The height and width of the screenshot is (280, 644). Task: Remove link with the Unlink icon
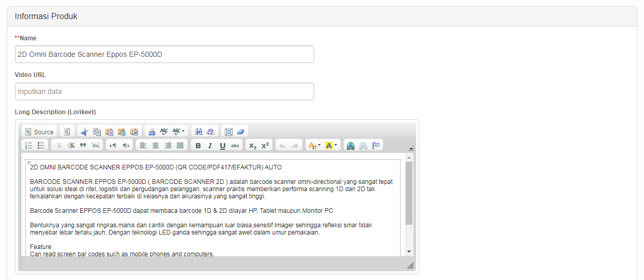(x=363, y=146)
